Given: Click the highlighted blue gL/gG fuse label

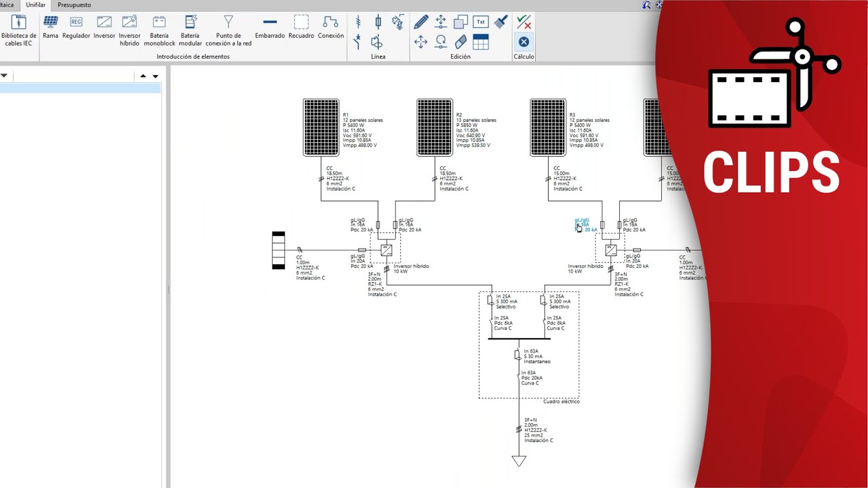Looking at the screenshot, I should point(586,225).
